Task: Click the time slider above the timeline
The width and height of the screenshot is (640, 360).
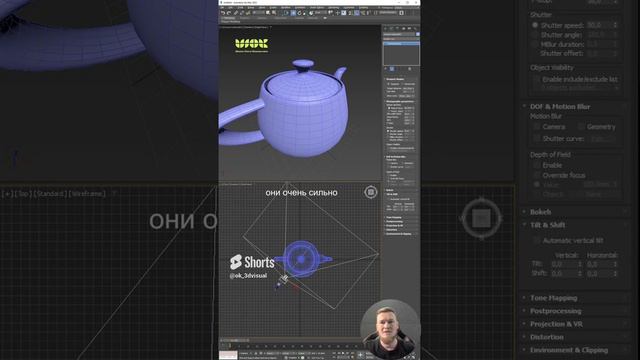Action: coord(235,340)
